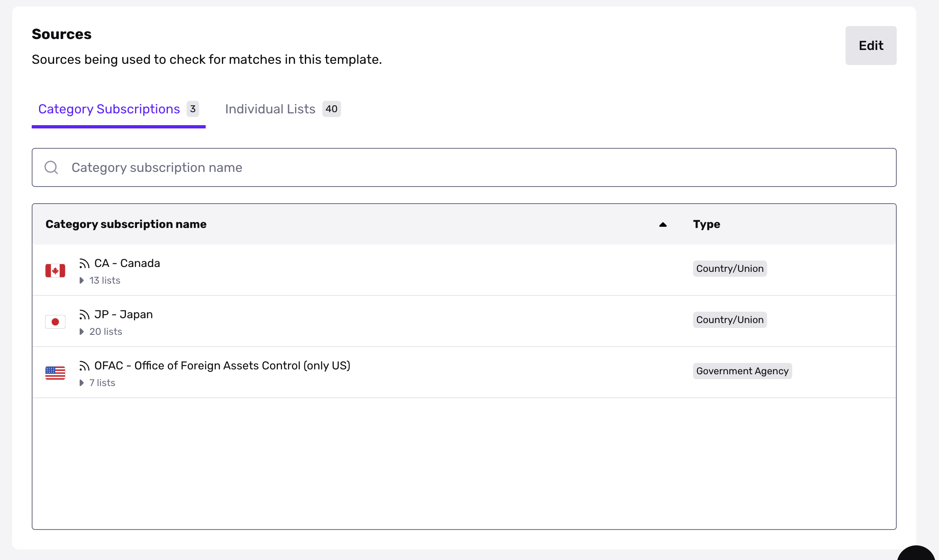Click the Country/Union badge for Japan
Screen dimensions: 939x560
tap(730, 319)
